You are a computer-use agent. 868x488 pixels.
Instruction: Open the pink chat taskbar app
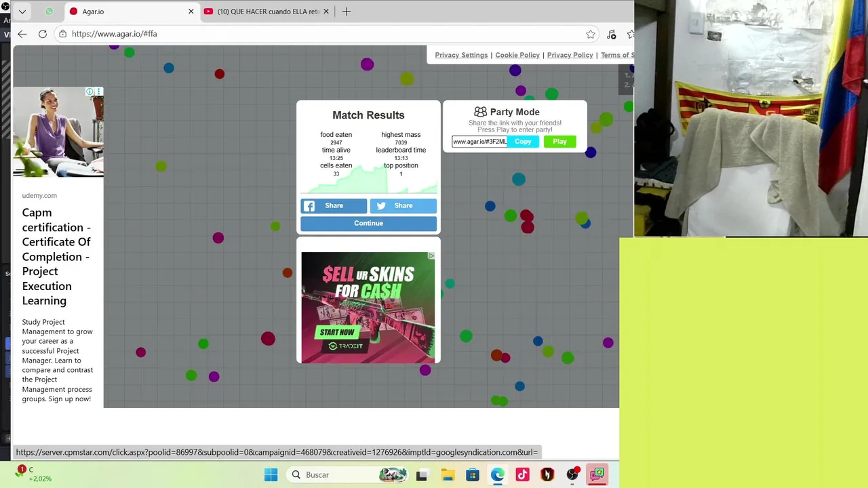click(x=597, y=475)
